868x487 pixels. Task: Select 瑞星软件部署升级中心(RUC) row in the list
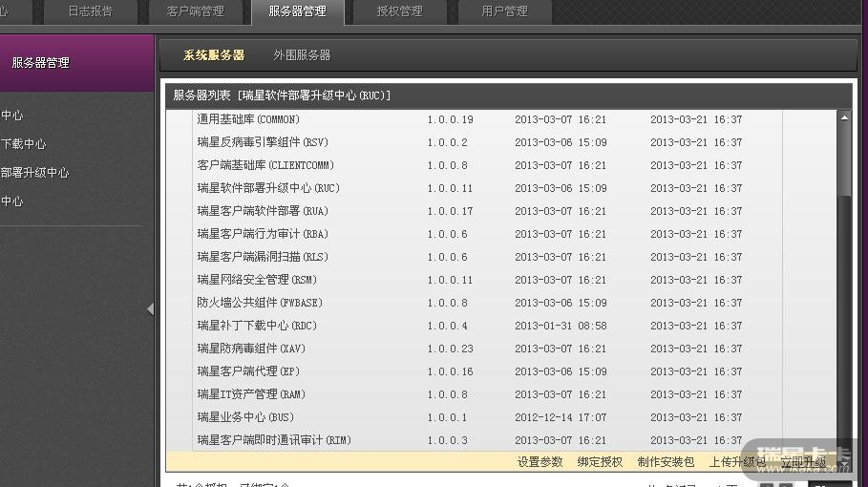[487, 188]
